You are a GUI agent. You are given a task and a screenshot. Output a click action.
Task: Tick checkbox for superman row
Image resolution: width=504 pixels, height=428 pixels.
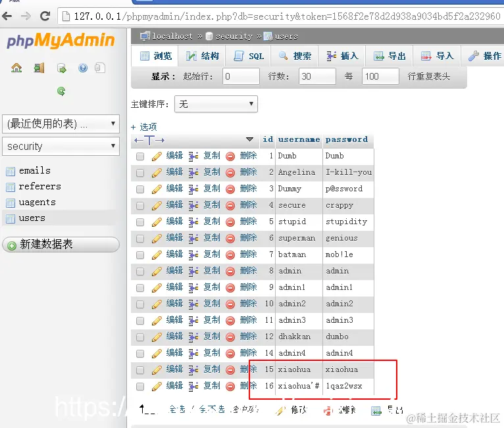pyautogui.click(x=140, y=239)
